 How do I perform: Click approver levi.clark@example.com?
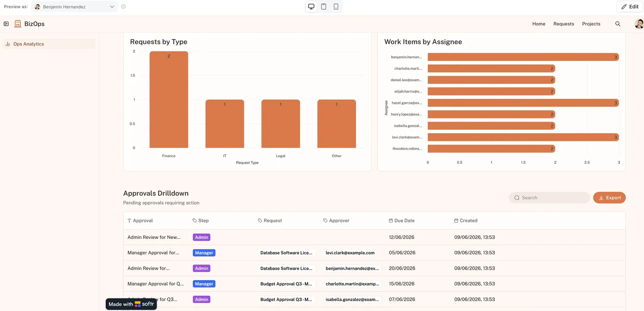(x=350, y=253)
